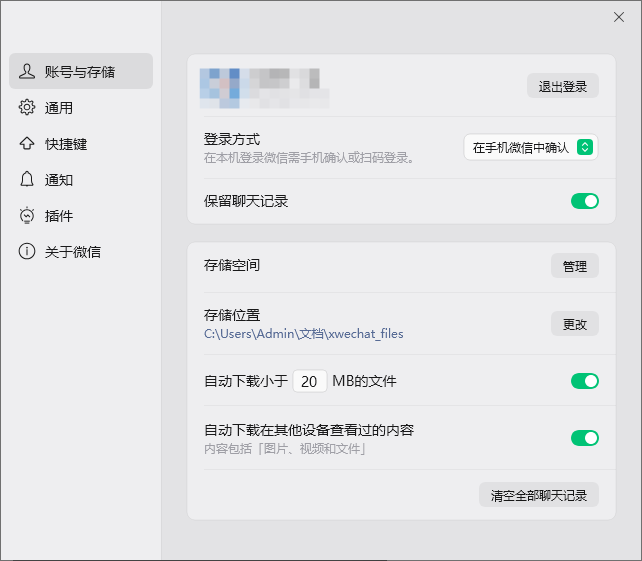Open the 账号与存储 settings section
This screenshot has height=561, width=642.
click(81, 71)
